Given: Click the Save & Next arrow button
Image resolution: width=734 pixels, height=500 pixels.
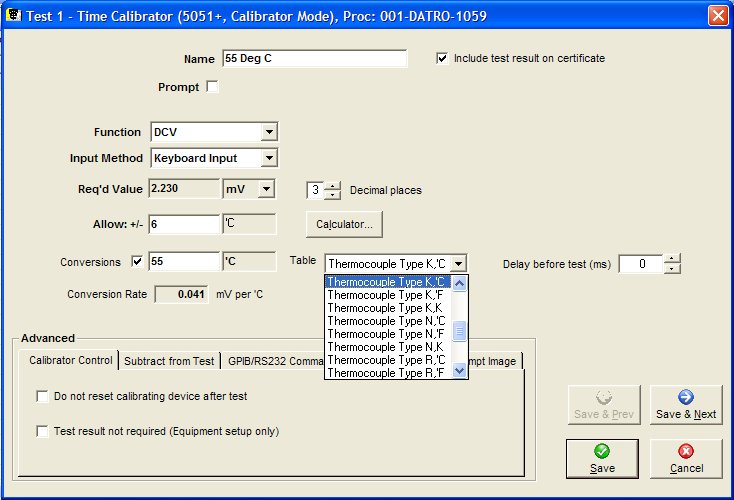Looking at the screenshot, I should coord(685,405).
